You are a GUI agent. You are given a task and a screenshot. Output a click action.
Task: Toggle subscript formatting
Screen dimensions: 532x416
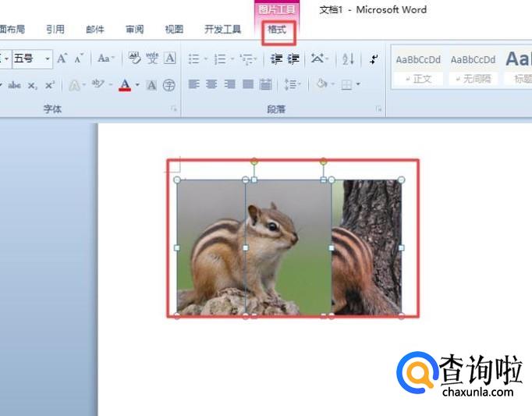coord(32,86)
